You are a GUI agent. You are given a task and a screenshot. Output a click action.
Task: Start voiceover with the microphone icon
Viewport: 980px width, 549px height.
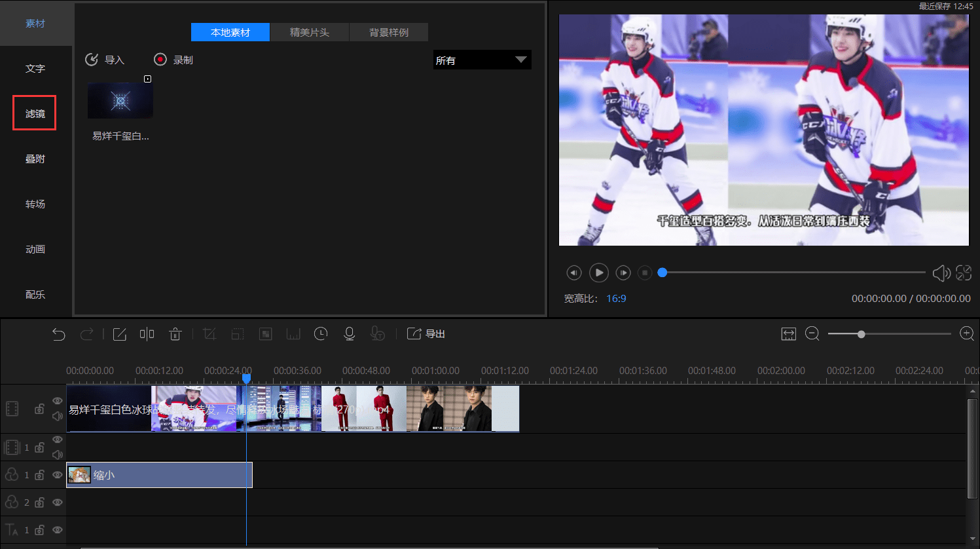point(350,334)
